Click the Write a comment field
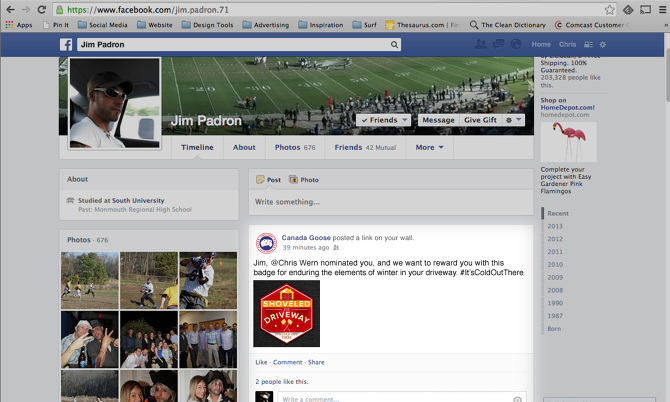The width and height of the screenshot is (670, 402). pos(402,398)
